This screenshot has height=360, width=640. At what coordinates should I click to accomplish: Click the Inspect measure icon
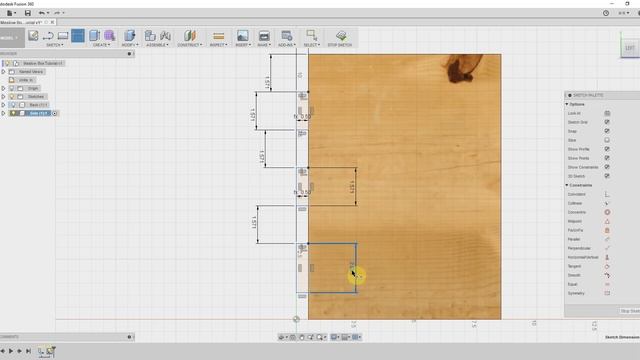pyautogui.click(x=218, y=36)
